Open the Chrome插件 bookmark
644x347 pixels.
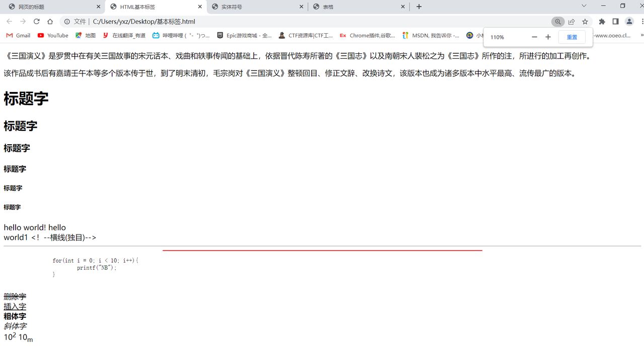tap(367, 36)
